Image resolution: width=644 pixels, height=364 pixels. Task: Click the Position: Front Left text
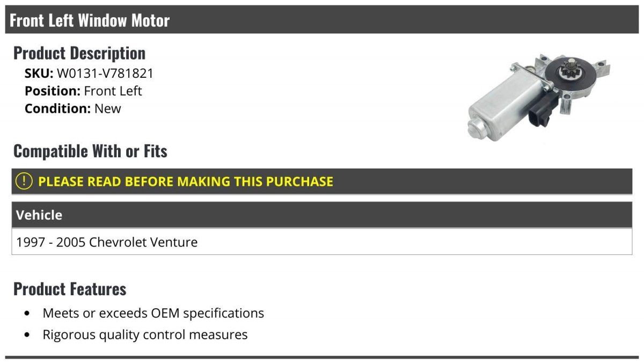pos(83,91)
